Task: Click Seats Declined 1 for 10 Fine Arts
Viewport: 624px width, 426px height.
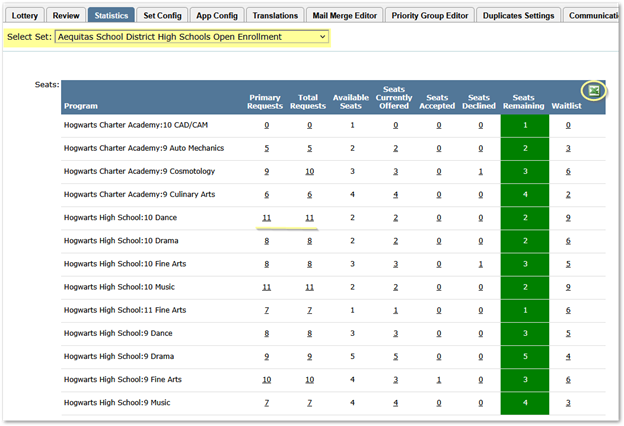Action: [481, 264]
